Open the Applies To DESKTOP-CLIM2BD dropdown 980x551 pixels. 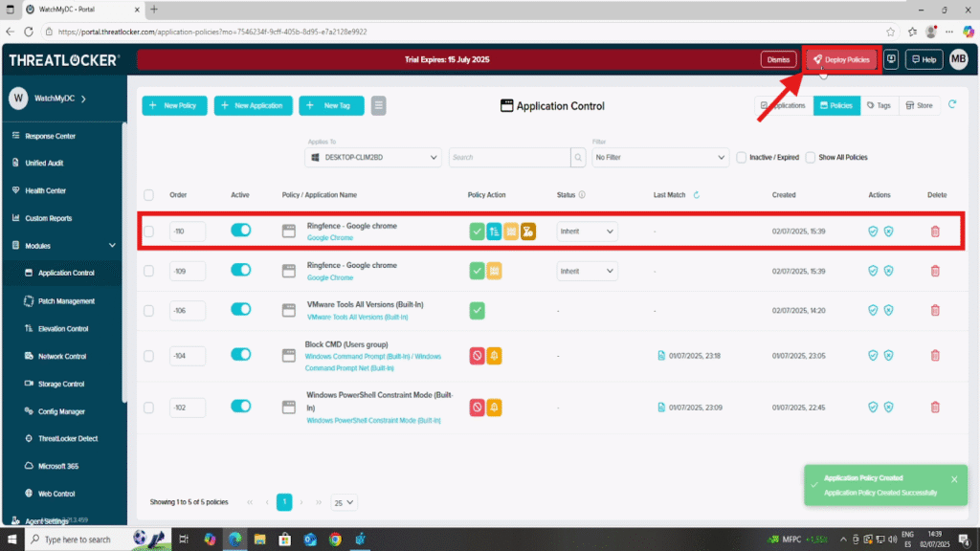373,158
